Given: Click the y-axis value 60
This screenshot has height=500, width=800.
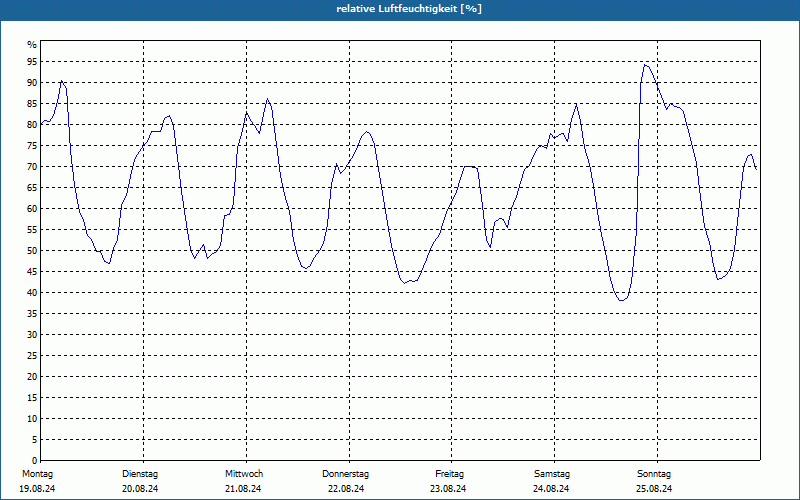Looking at the screenshot, I should [32, 209].
